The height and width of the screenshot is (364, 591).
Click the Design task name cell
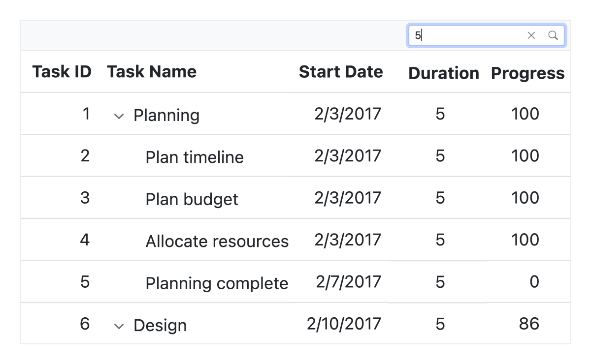click(160, 325)
